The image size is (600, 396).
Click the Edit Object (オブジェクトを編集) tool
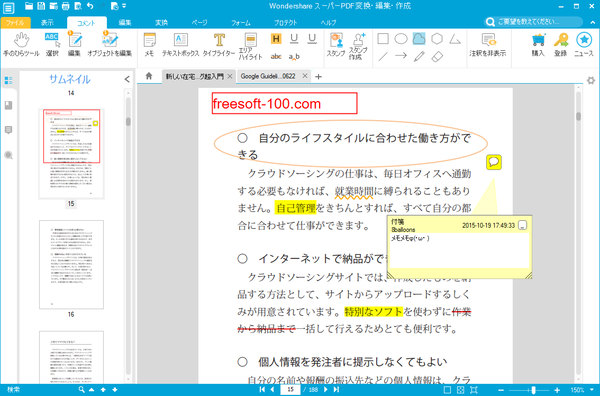tap(109, 45)
